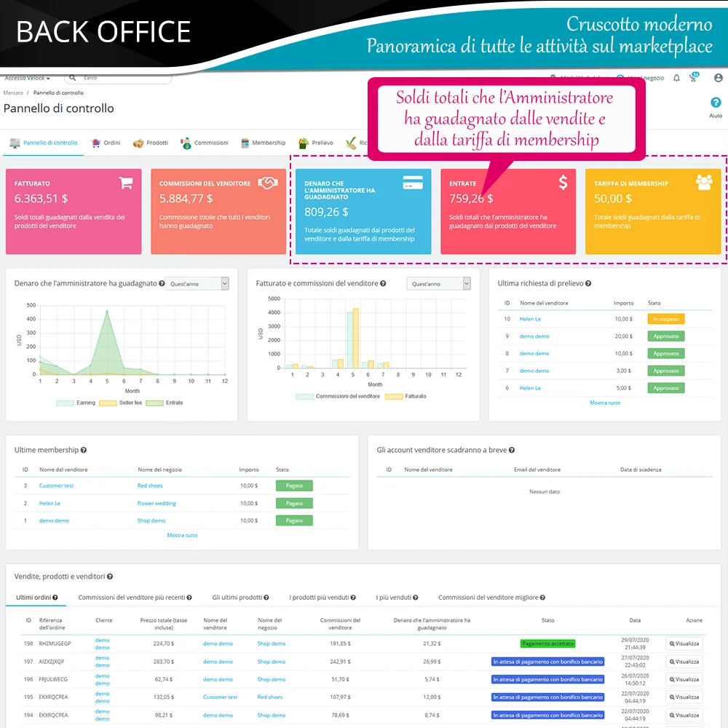Viewport: 728px width, 728px height.
Task: Click Visualizza button for order RHZMUGEGP
Action: click(x=684, y=644)
